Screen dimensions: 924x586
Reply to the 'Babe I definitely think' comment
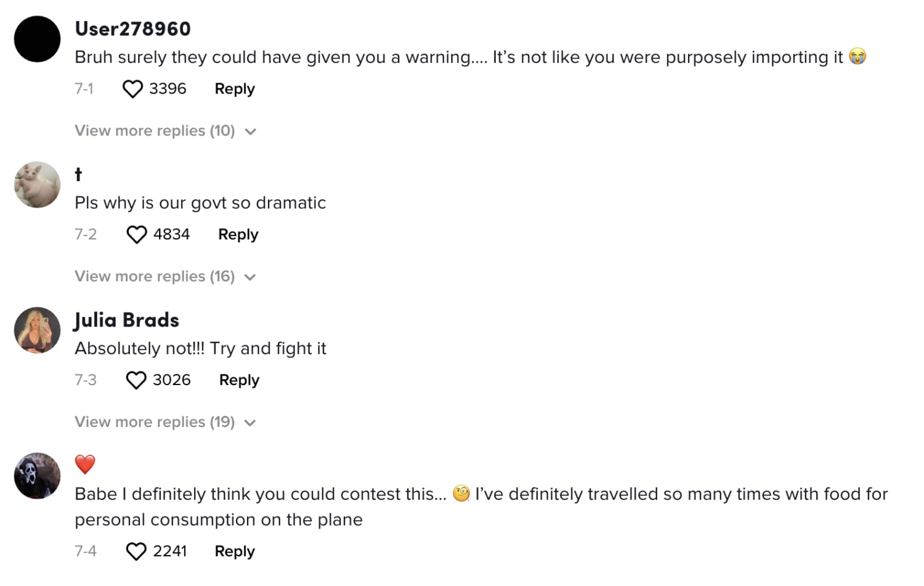235,551
